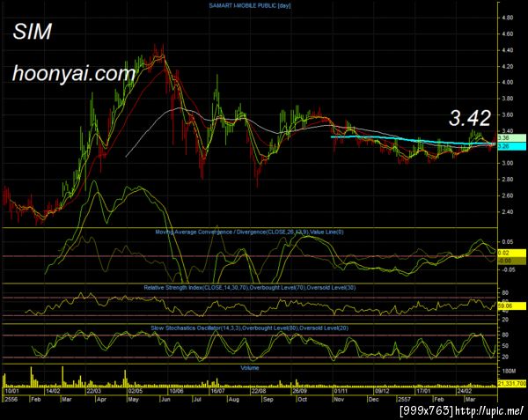Click the Apr month label

tap(101, 399)
